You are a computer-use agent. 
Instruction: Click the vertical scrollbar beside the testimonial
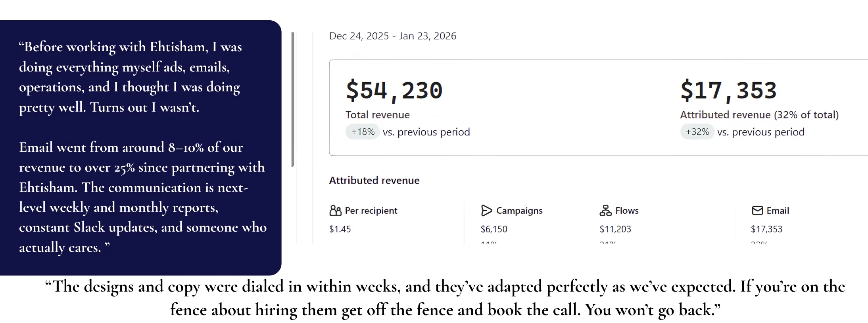(x=293, y=100)
